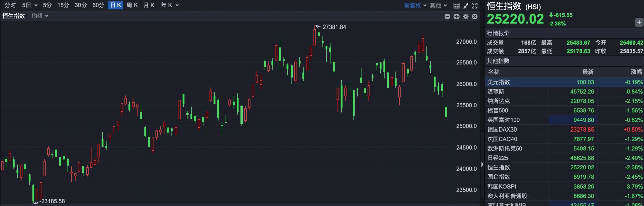Open the 纳斯达克 index row

(498, 101)
